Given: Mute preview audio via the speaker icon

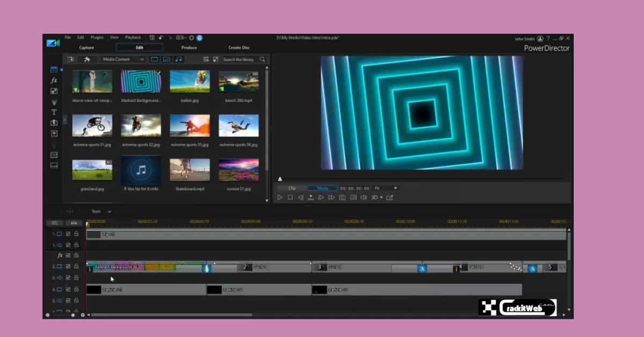Looking at the screenshot, I should click(x=364, y=197).
